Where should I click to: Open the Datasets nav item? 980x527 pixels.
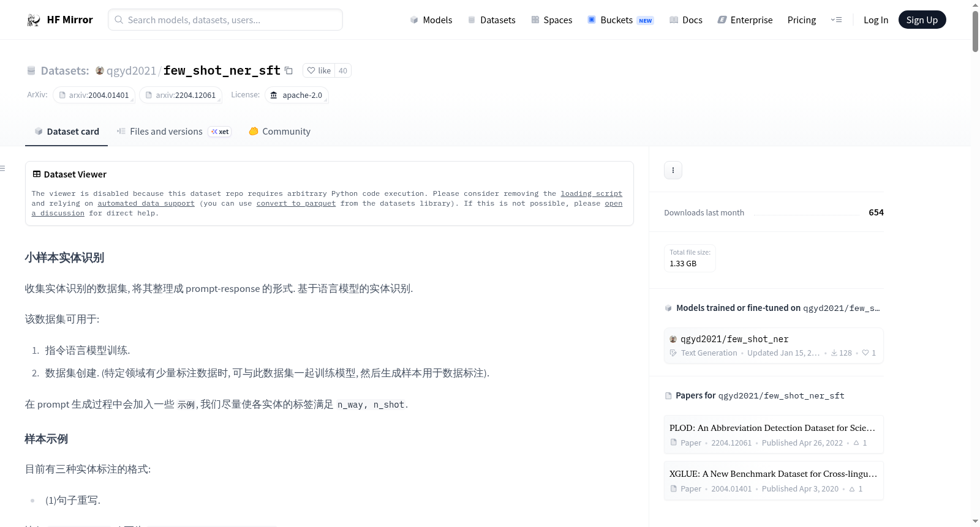492,20
